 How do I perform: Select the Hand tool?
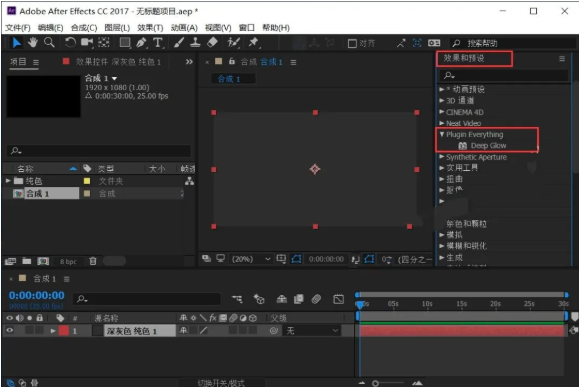(33, 43)
